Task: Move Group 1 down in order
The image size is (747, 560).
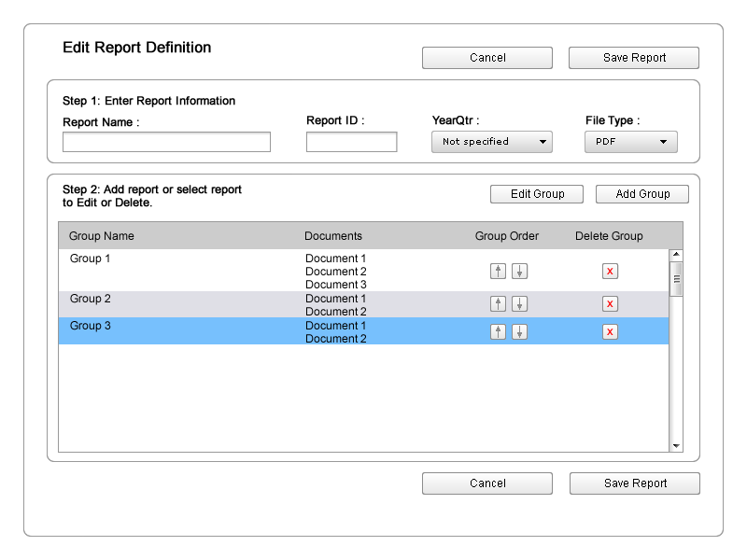Action: tap(520, 272)
